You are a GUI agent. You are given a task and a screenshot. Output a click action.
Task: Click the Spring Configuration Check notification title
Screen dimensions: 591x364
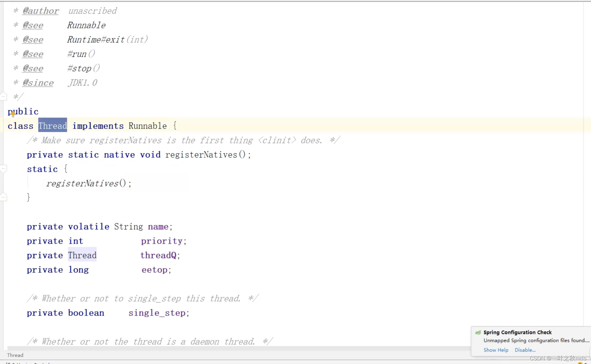517,332
